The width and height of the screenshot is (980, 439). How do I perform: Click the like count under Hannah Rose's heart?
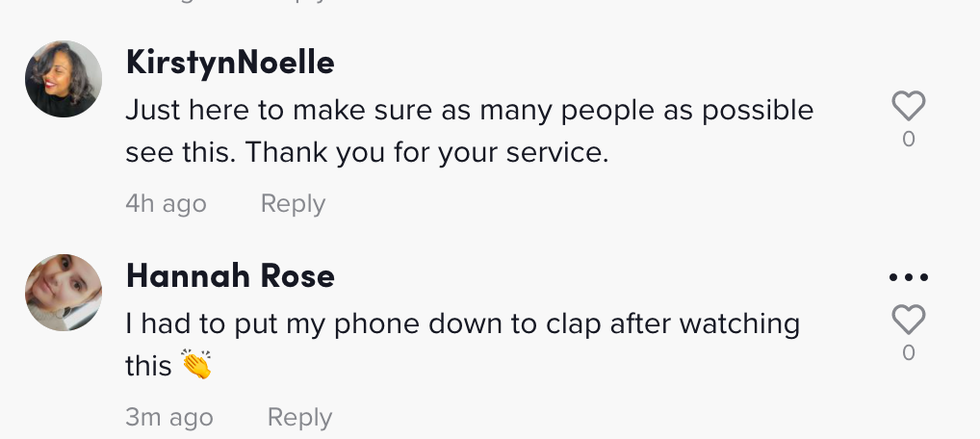(908, 352)
